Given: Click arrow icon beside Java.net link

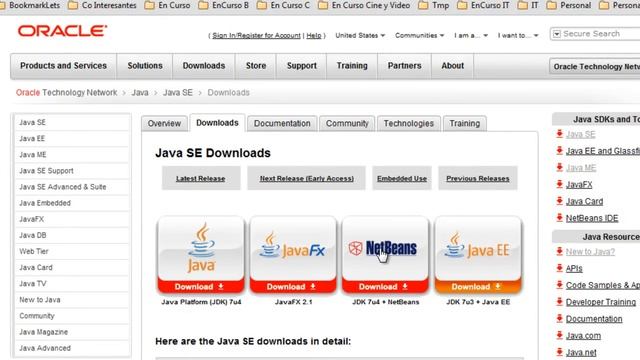Looking at the screenshot, I should [x=560, y=352].
